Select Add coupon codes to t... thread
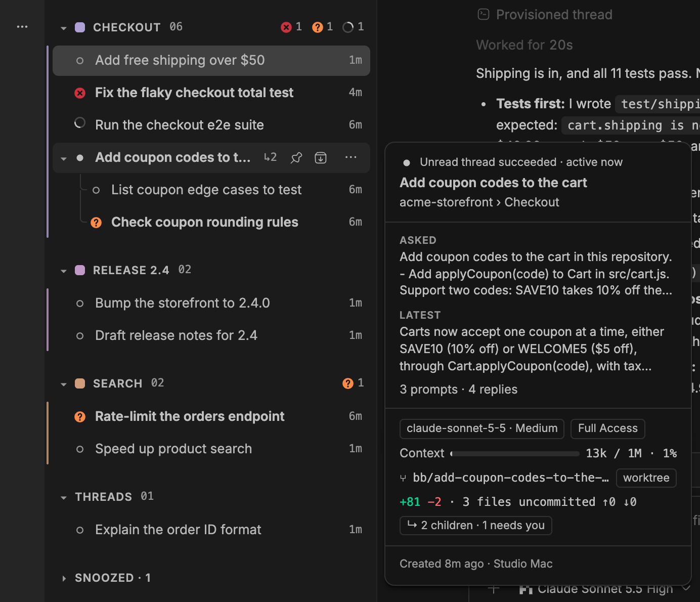This screenshot has height=602, width=700. [172, 158]
